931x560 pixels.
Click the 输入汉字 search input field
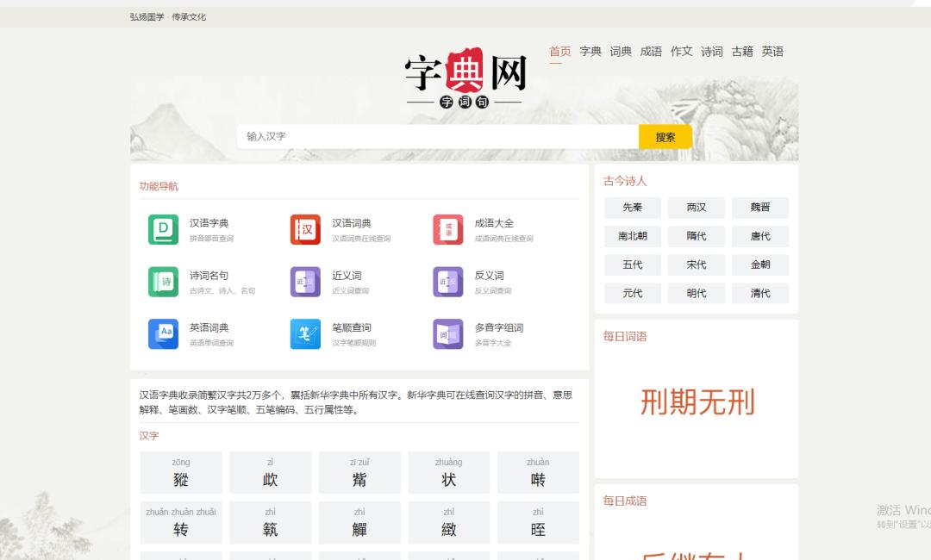pyautogui.click(x=437, y=136)
